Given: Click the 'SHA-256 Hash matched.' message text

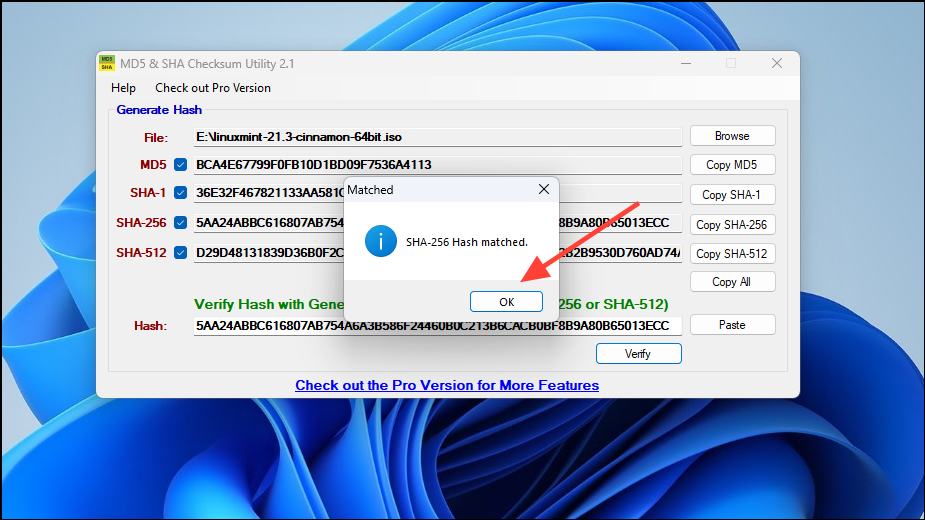Looking at the screenshot, I should tap(467, 242).
